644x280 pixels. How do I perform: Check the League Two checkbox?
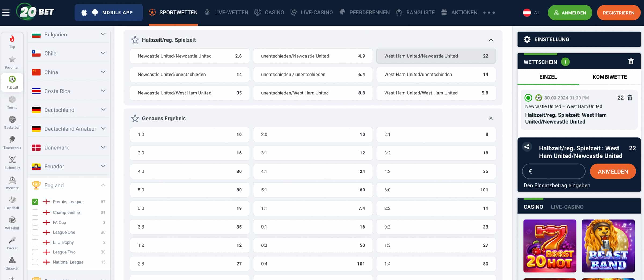(x=35, y=252)
